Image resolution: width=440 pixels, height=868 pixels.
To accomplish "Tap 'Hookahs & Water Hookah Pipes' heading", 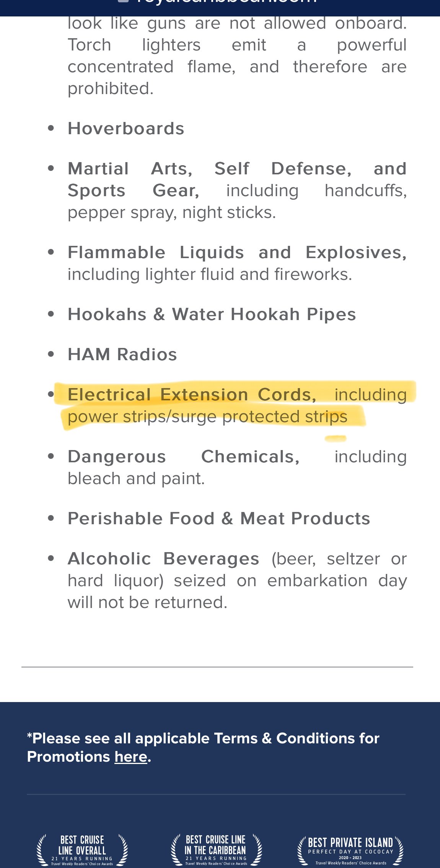I will click(x=212, y=314).
